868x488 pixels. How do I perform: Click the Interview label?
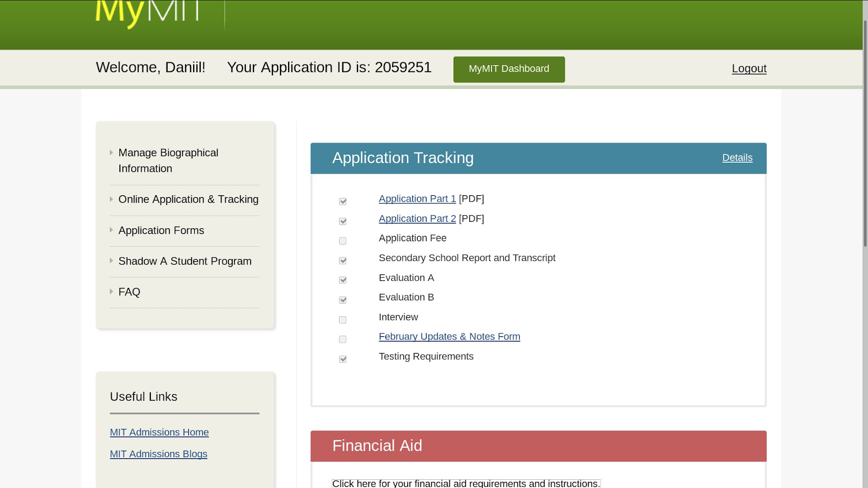tap(398, 317)
